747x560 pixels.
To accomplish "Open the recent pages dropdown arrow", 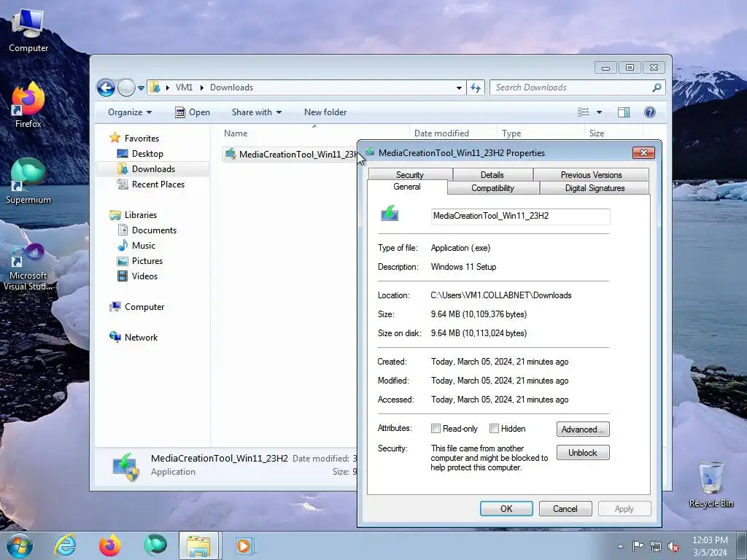I will (x=141, y=88).
